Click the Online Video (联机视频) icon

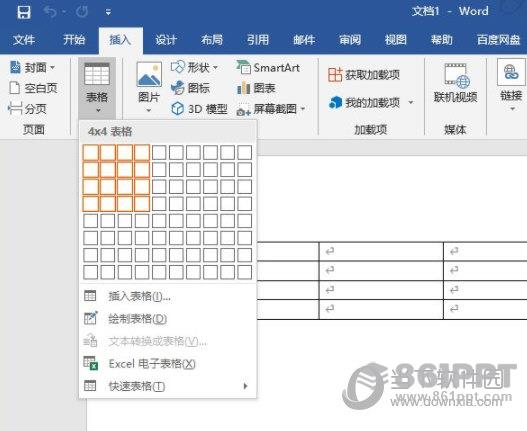click(455, 83)
